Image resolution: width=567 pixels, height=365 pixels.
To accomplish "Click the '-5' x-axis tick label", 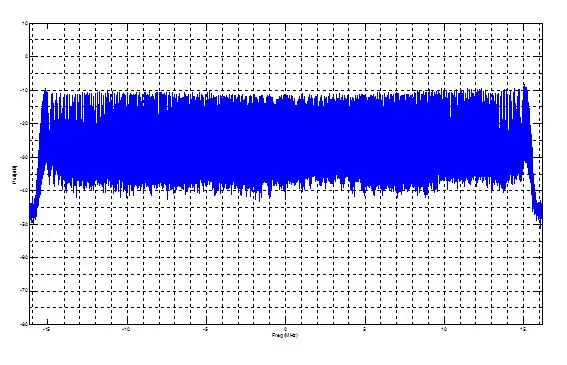I will click(x=205, y=329).
